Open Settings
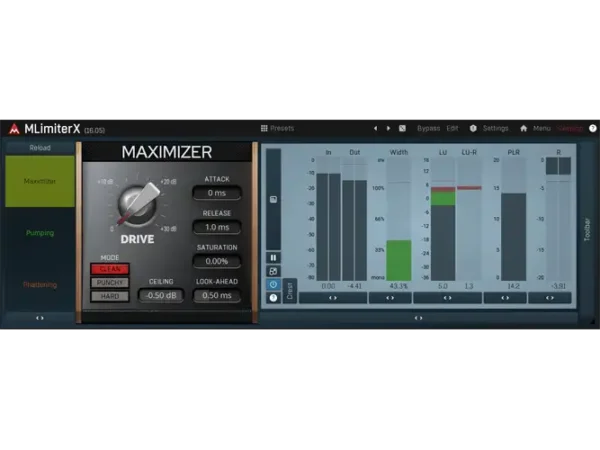Screen dimensions: 600x450 click(x=496, y=128)
